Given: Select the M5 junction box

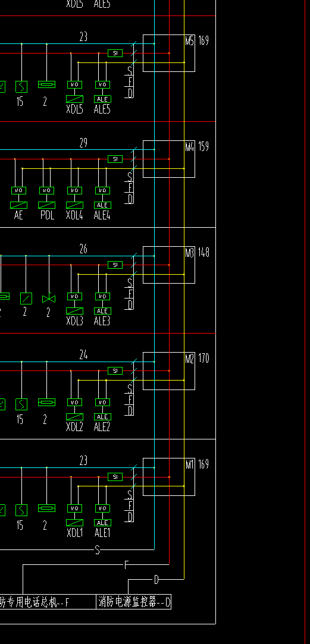Looking at the screenshot, I should pos(169,54).
